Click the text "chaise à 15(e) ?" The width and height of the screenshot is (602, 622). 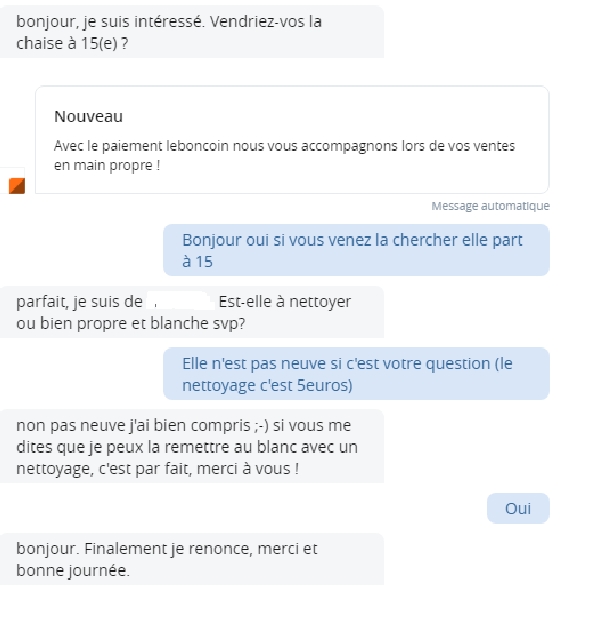point(72,43)
